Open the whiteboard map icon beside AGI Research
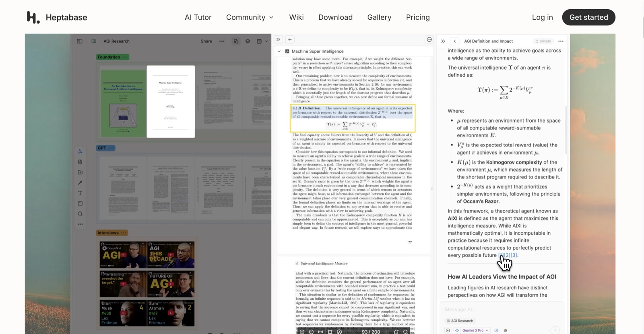 (94, 41)
